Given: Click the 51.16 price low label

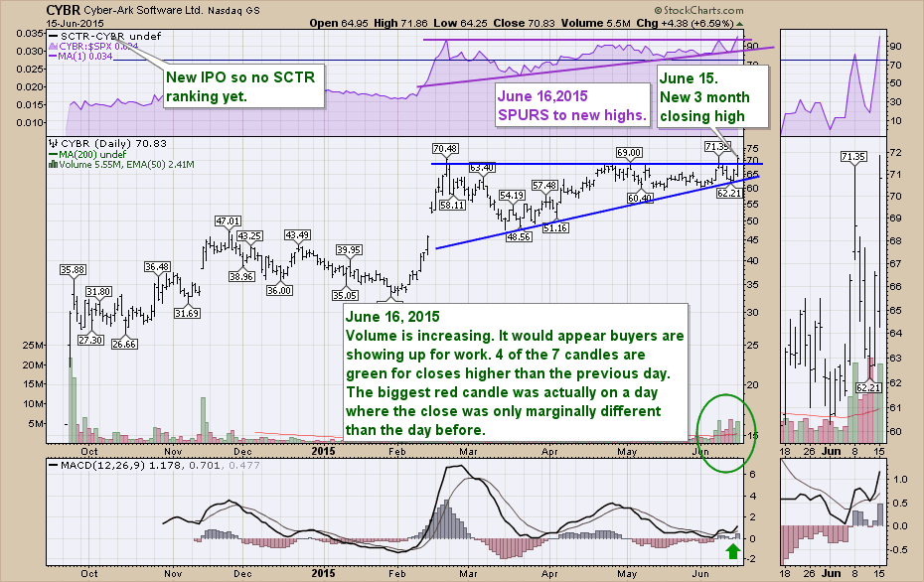Looking at the screenshot, I should [x=555, y=227].
